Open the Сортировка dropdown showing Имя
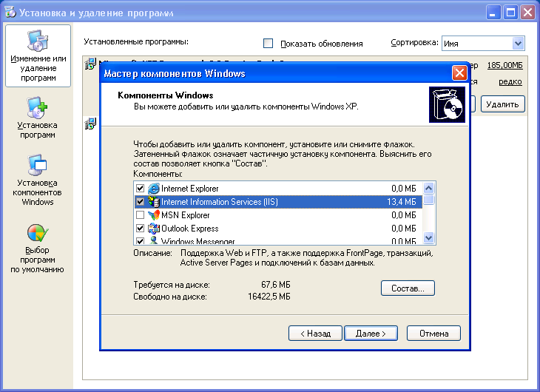 click(483, 44)
